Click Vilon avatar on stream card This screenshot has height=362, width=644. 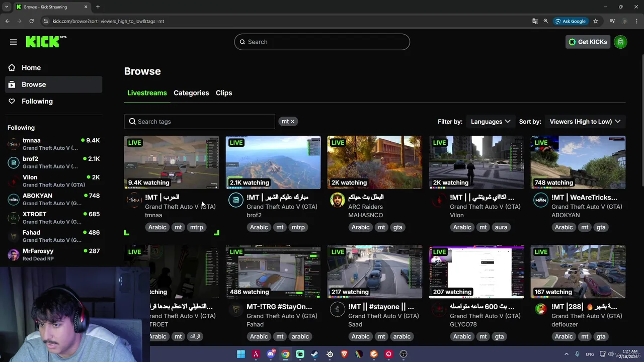(439, 200)
